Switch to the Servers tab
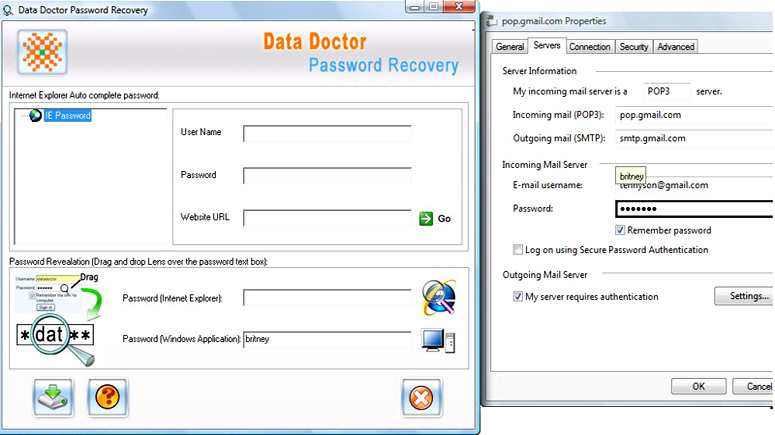775x435 pixels. [547, 45]
